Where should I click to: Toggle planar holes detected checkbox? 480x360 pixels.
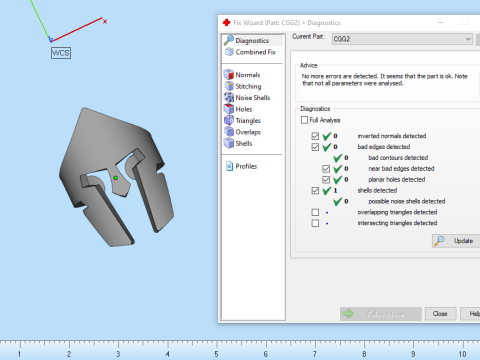coord(326,180)
